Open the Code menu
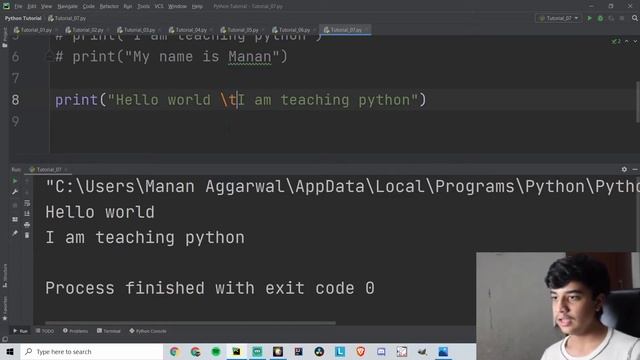 [89, 7]
